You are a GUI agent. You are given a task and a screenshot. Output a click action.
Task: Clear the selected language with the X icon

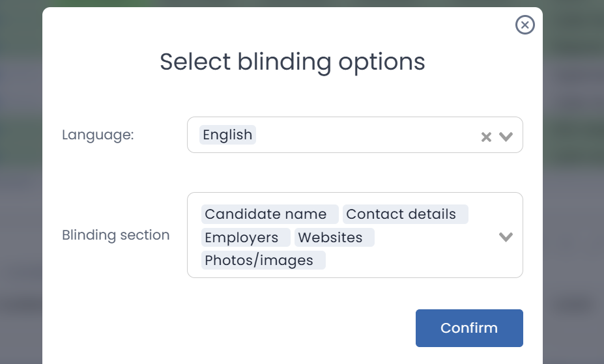(486, 137)
